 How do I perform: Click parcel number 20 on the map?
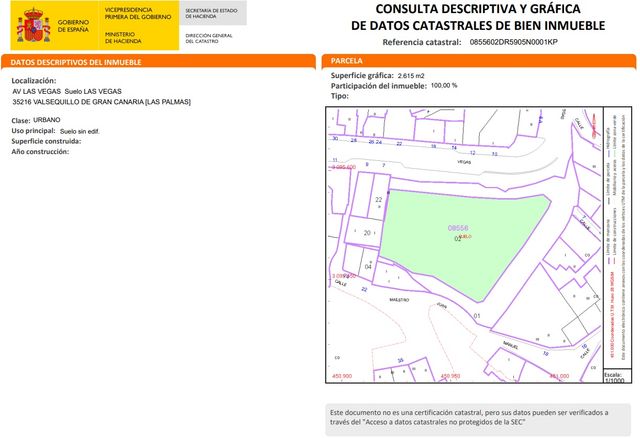367,233
